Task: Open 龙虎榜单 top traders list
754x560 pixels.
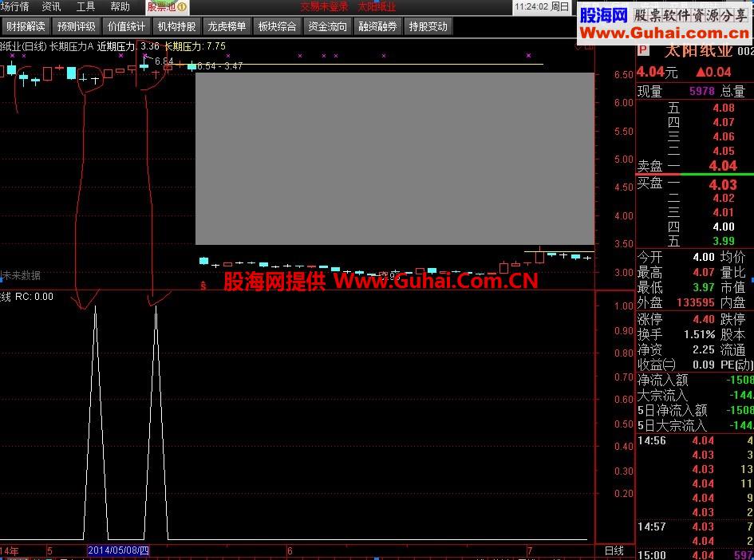Action: point(227,26)
